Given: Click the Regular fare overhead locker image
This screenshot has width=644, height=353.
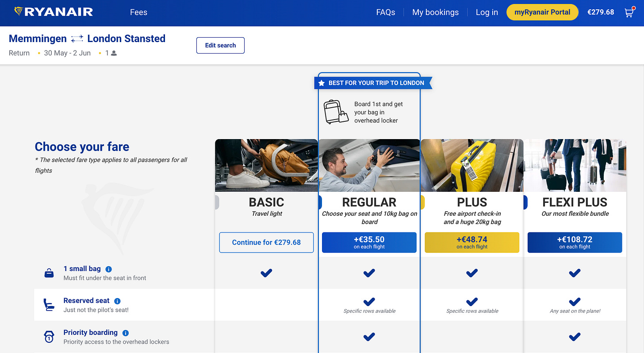Looking at the screenshot, I should click(369, 165).
